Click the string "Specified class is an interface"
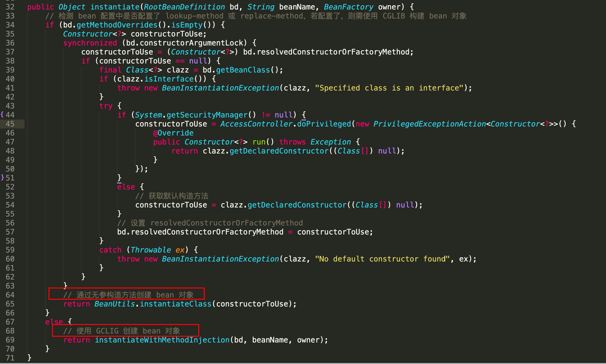606x364 pixels. [389, 88]
